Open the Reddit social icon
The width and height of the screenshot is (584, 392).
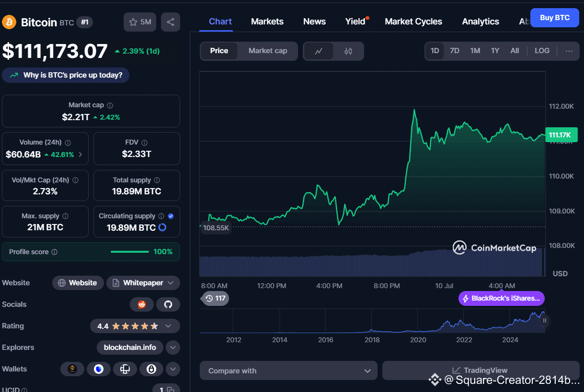click(x=142, y=304)
